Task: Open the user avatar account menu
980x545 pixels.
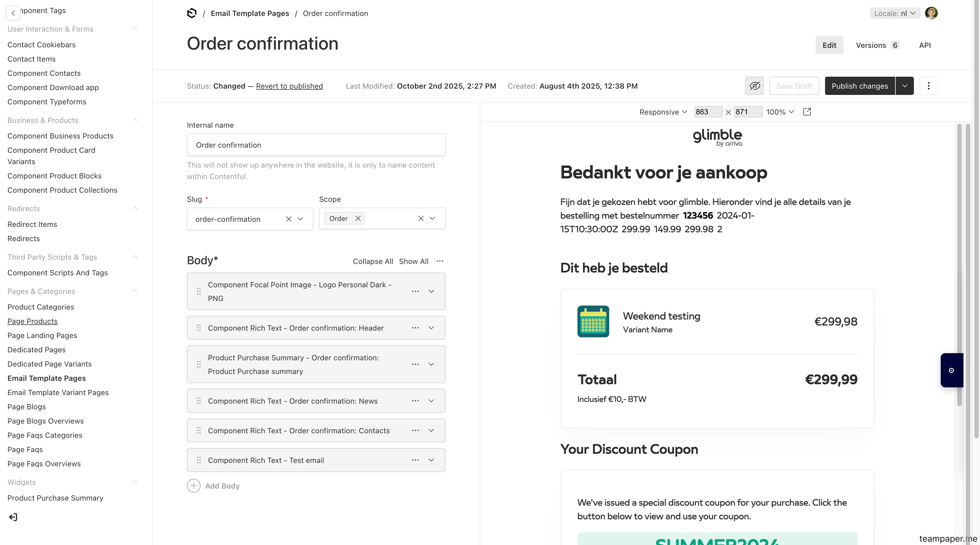Action: click(931, 13)
